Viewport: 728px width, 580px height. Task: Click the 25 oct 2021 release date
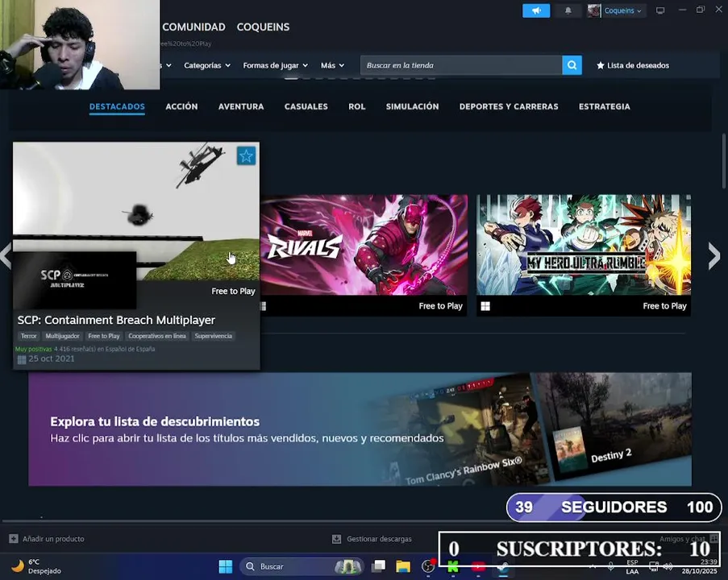click(51, 358)
